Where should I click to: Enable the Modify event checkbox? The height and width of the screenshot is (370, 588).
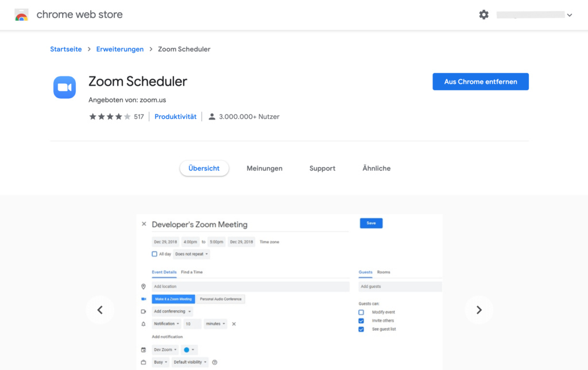click(361, 312)
